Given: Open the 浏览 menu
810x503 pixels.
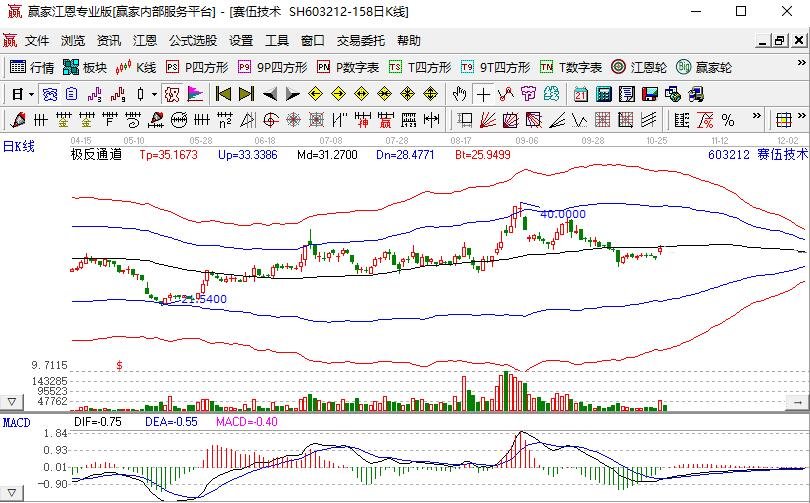Looking at the screenshot, I should (73, 41).
